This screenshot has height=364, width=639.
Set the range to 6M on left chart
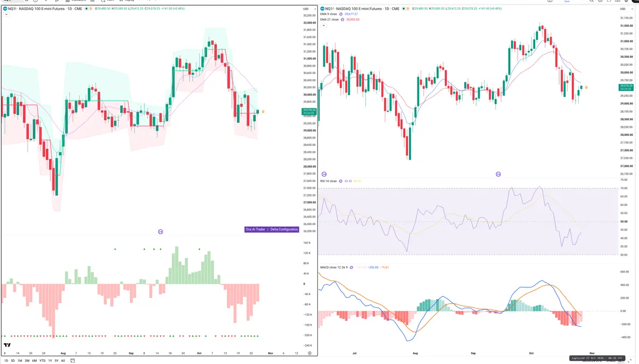[x=35, y=361]
